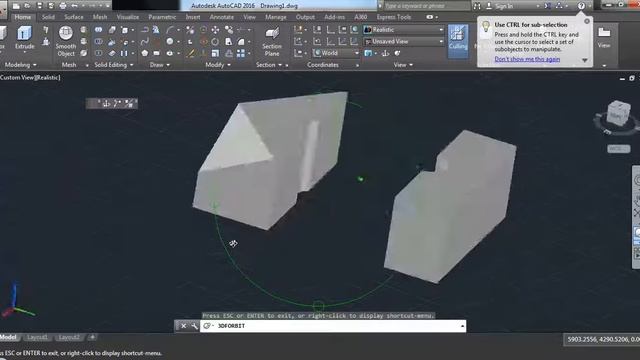Image resolution: width=640 pixels, height=360 pixels.
Task: Click the Smooth Object mesh tool
Action: point(66,41)
